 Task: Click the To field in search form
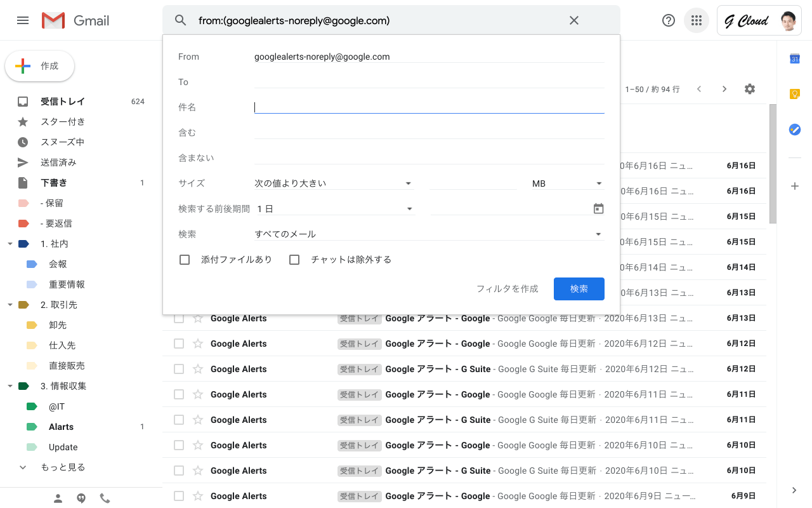pos(429,82)
